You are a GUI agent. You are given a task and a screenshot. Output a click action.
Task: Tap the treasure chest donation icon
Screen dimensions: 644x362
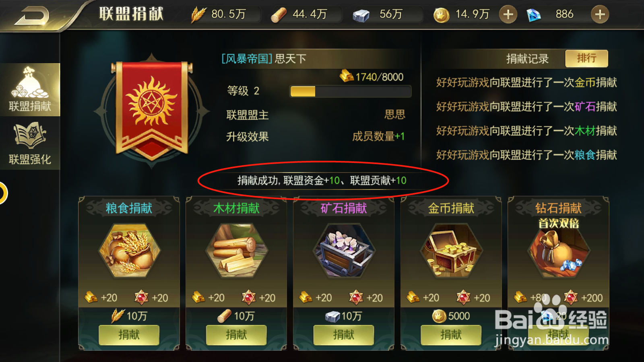pos(451,251)
